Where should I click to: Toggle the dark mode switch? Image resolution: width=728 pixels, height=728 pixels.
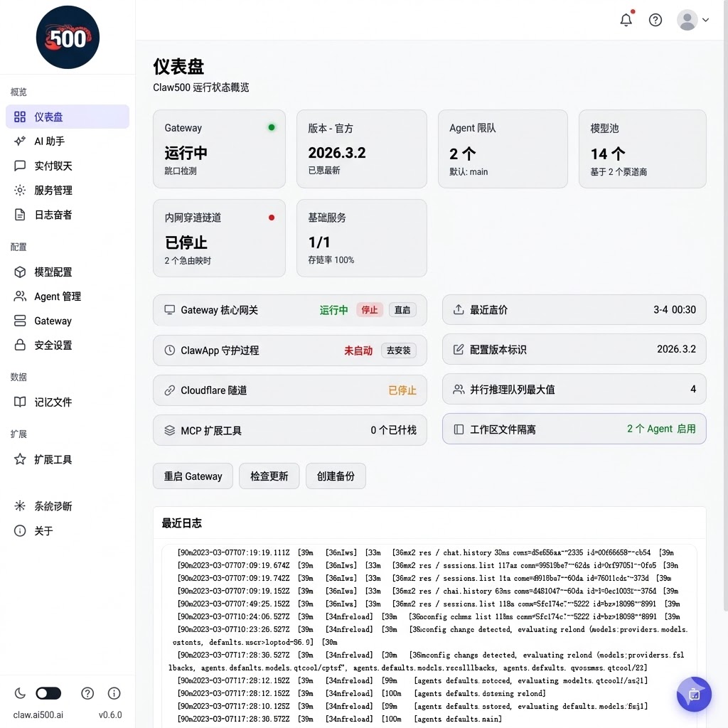[x=48, y=693]
